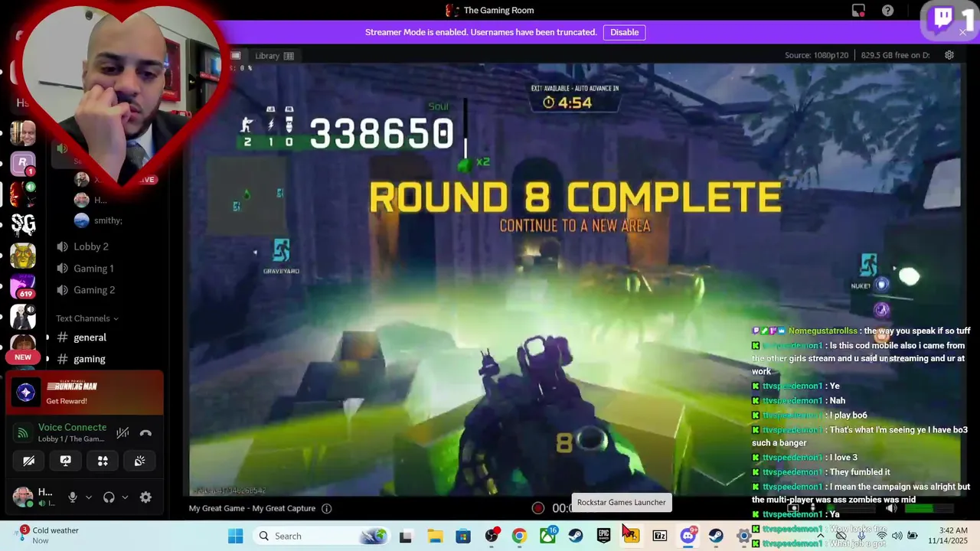Image resolution: width=980 pixels, height=551 pixels.
Task: Open Discord activities launcher button
Action: coord(103,461)
